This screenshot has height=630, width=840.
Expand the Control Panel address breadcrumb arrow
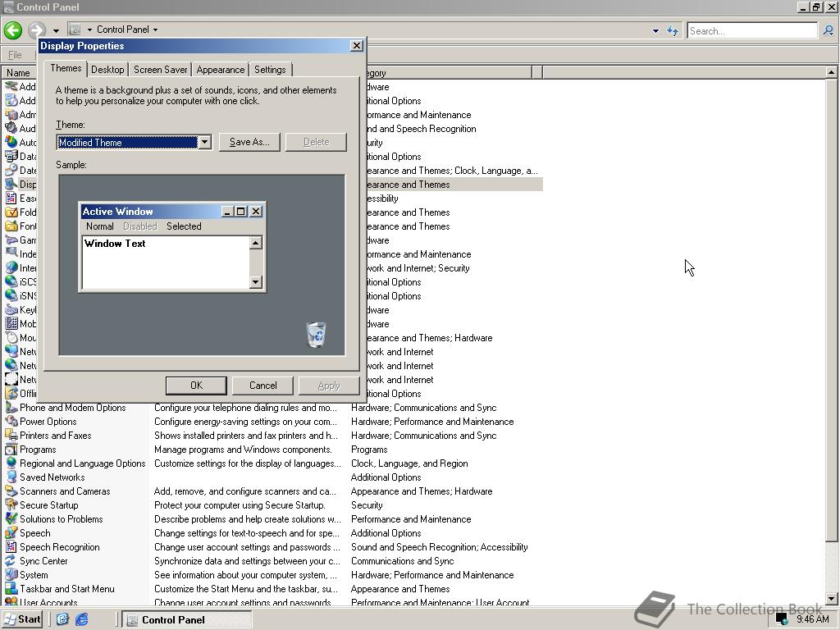(155, 30)
